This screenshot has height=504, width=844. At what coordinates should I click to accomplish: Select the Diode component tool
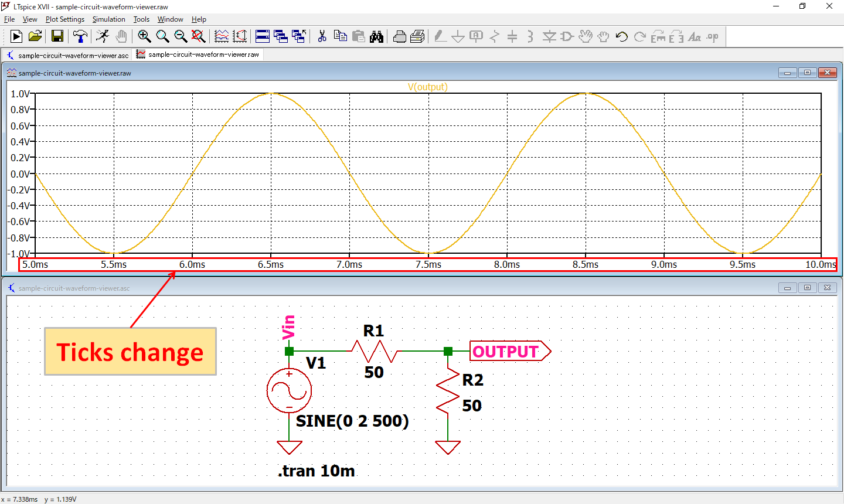[549, 36]
